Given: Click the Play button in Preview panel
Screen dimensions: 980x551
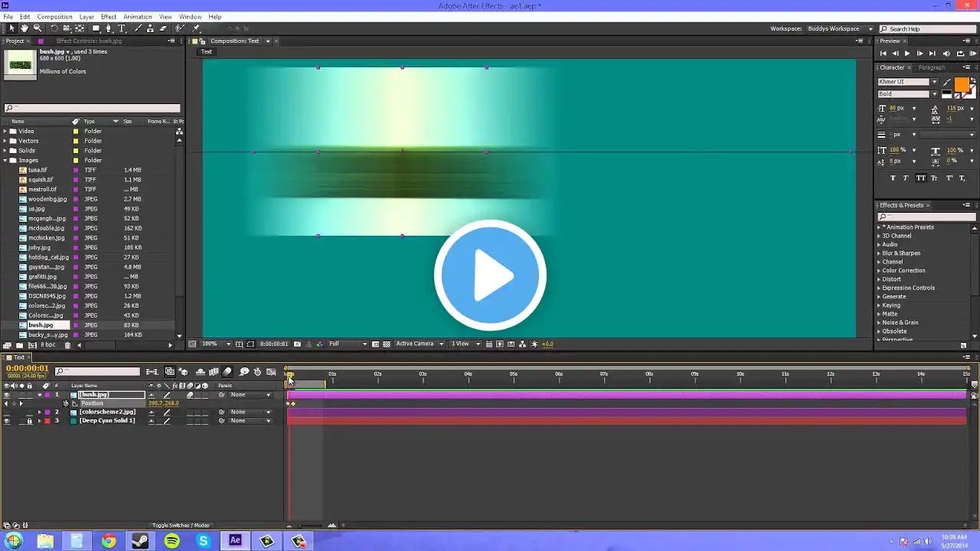Looking at the screenshot, I should (907, 54).
